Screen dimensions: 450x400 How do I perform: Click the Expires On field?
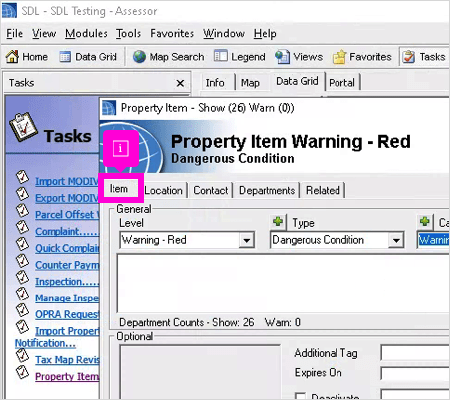(x=415, y=373)
